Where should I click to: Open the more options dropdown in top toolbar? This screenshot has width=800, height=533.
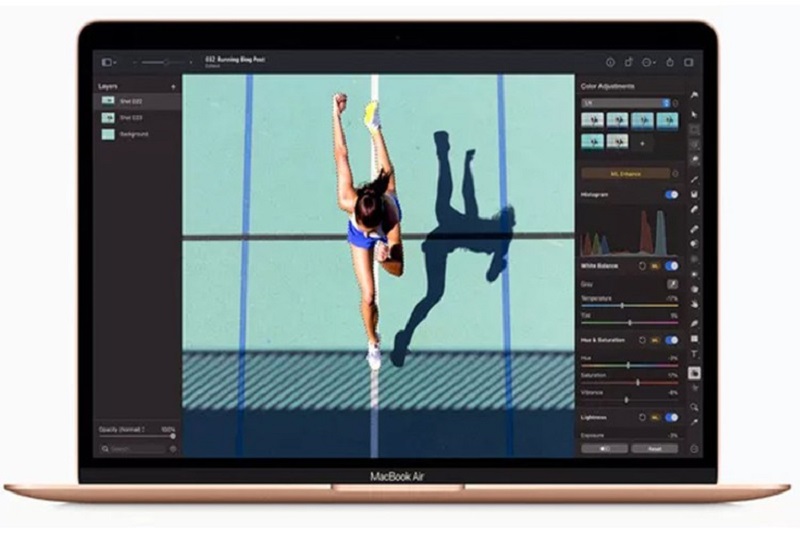point(649,62)
